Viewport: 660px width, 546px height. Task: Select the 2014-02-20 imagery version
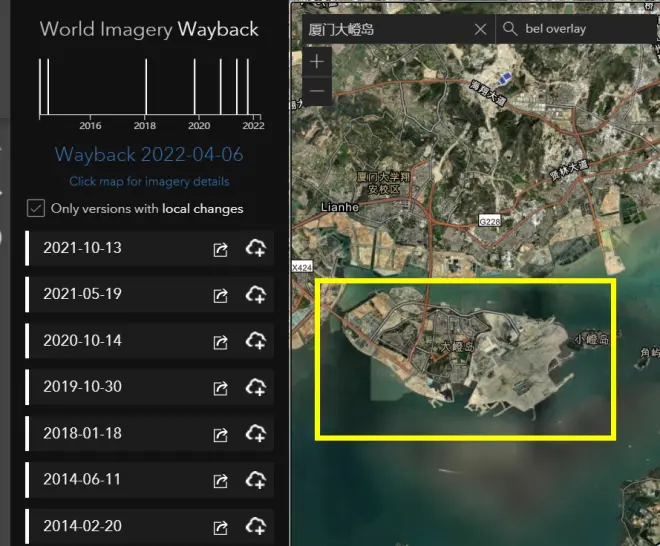click(x=149, y=526)
